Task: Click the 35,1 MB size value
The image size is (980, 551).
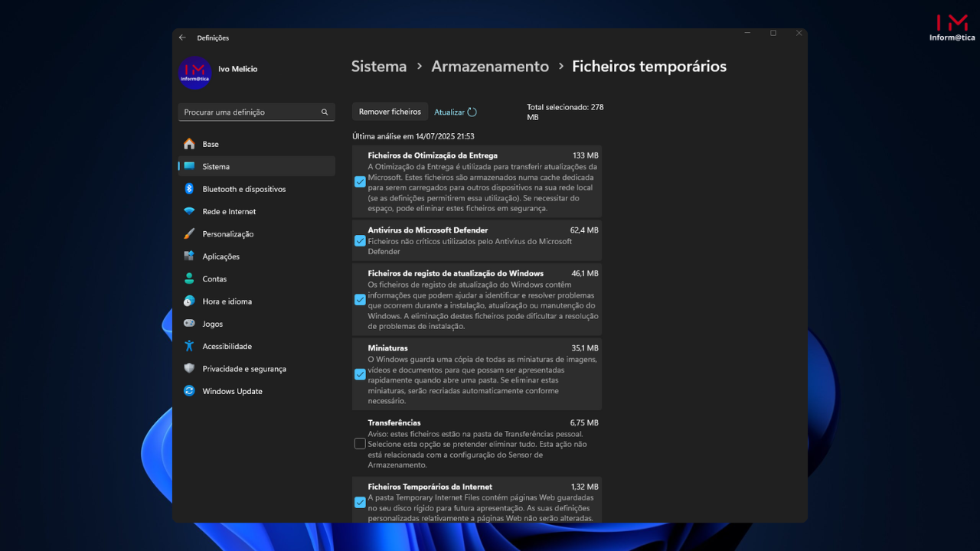Action: [x=585, y=348]
